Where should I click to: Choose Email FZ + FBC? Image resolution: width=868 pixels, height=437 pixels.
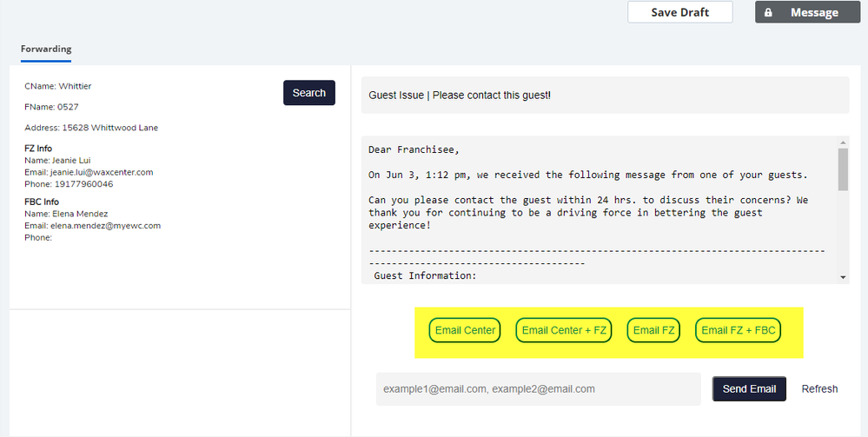pos(738,330)
